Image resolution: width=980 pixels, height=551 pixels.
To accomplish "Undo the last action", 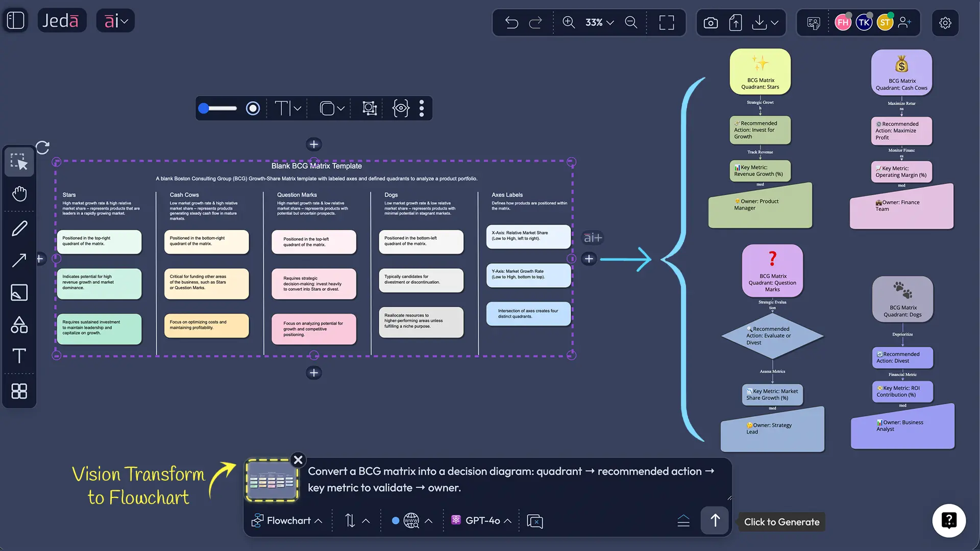I will point(511,22).
